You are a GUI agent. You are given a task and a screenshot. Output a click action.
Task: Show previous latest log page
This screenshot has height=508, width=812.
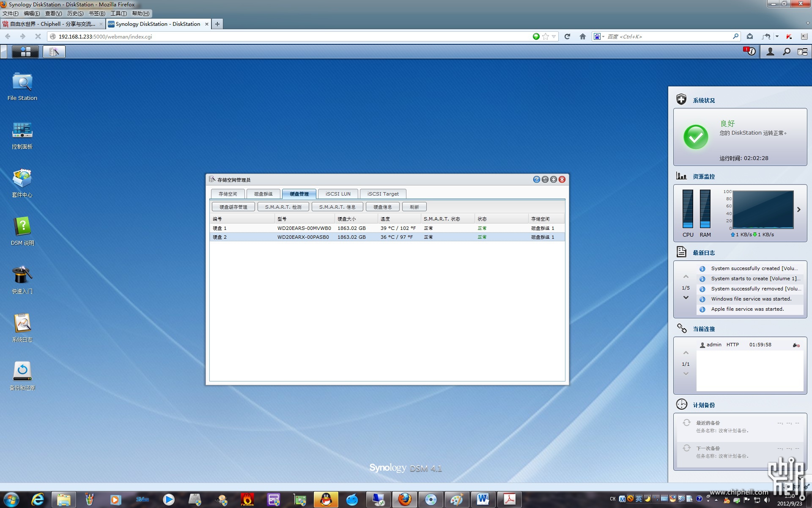[686, 277]
